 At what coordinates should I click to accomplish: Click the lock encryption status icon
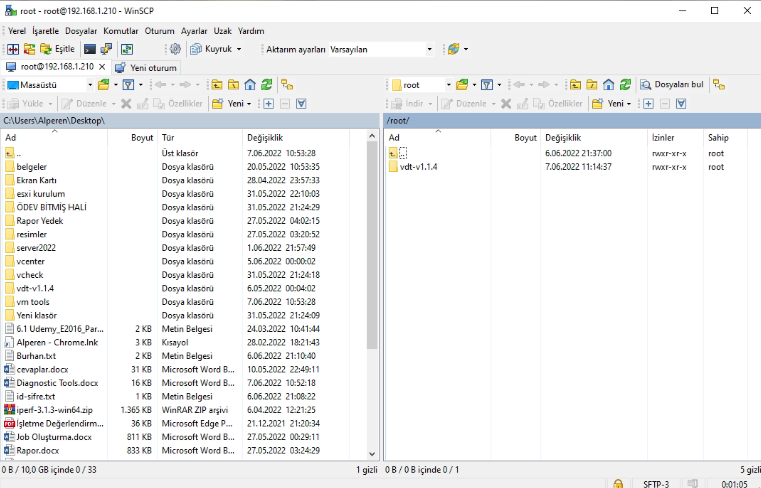618,484
